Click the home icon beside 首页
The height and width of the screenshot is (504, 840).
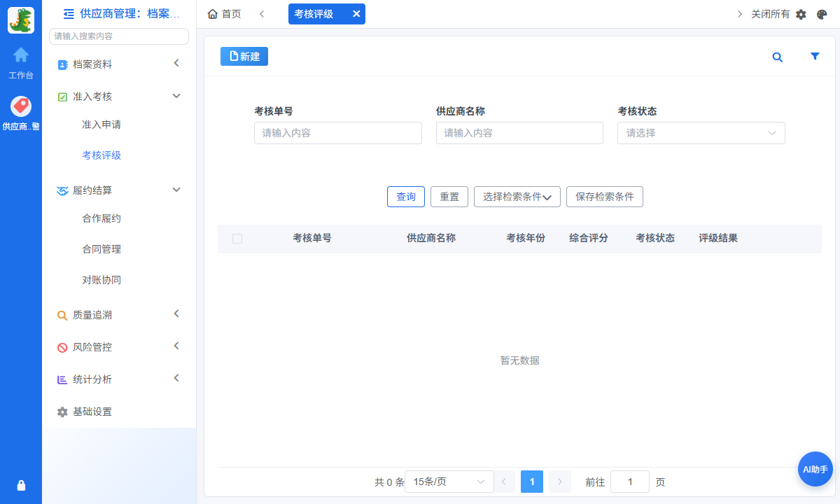point(213,14)
